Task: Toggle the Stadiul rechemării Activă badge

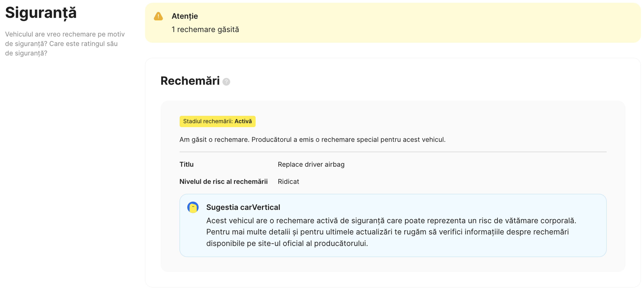Action: pyautogui.click(x=217, y=121)
